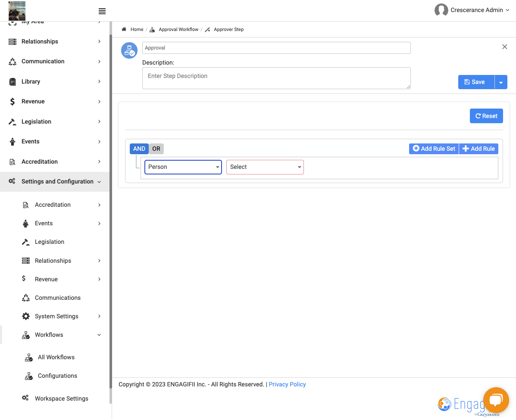Open the Privacy Policy link

pos(287,385)
